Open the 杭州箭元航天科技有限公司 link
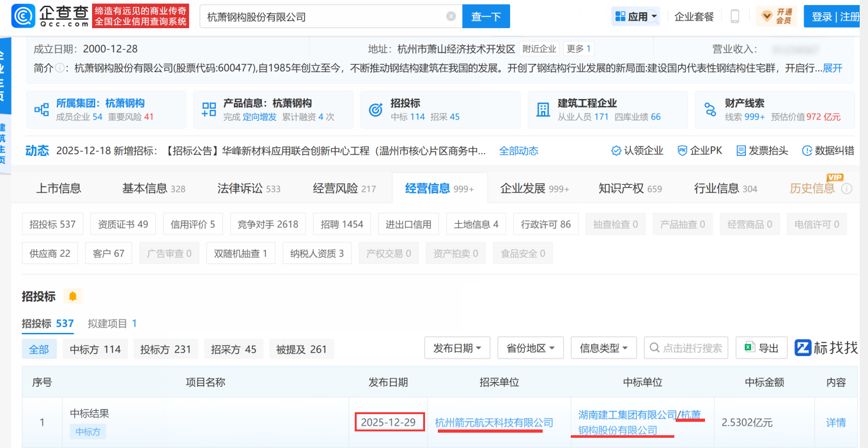868x448 pixels. 494,422
